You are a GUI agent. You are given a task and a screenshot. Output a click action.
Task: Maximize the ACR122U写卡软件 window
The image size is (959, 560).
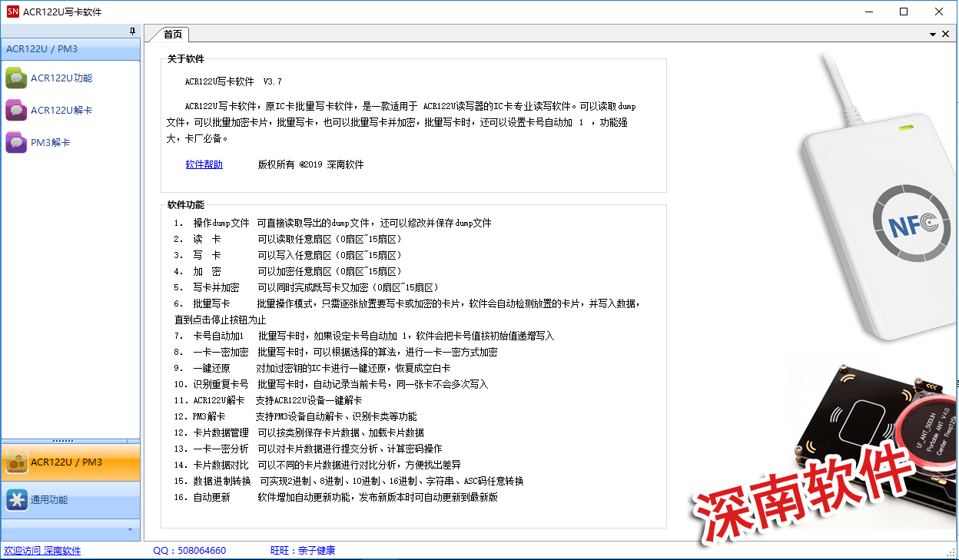point(904,12)
